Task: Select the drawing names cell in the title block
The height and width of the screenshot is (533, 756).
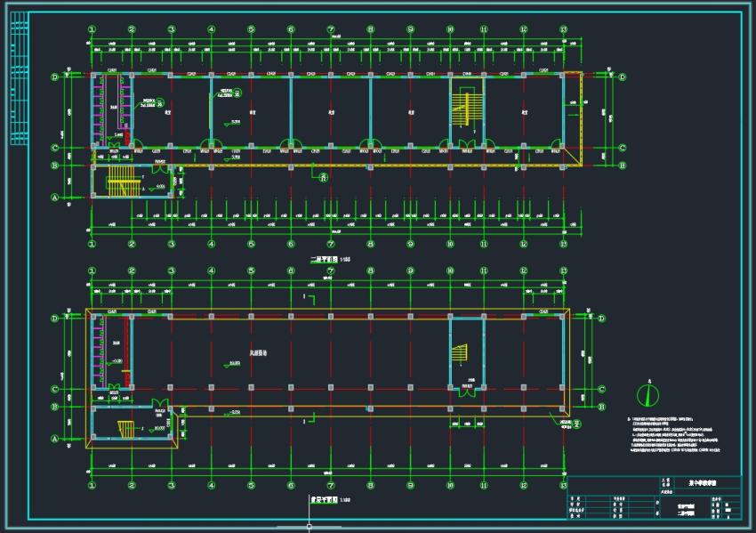Action: click(x=684, y=510)
